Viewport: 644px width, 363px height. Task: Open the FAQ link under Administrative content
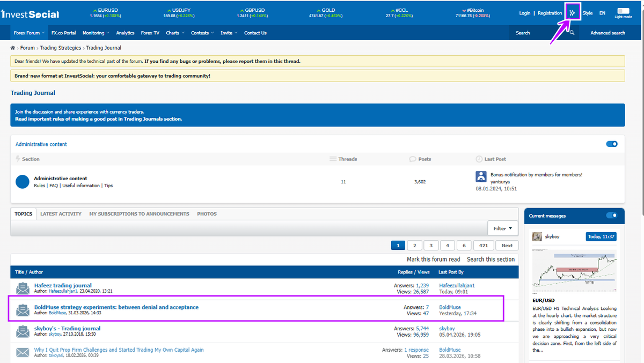click(54, 186)
